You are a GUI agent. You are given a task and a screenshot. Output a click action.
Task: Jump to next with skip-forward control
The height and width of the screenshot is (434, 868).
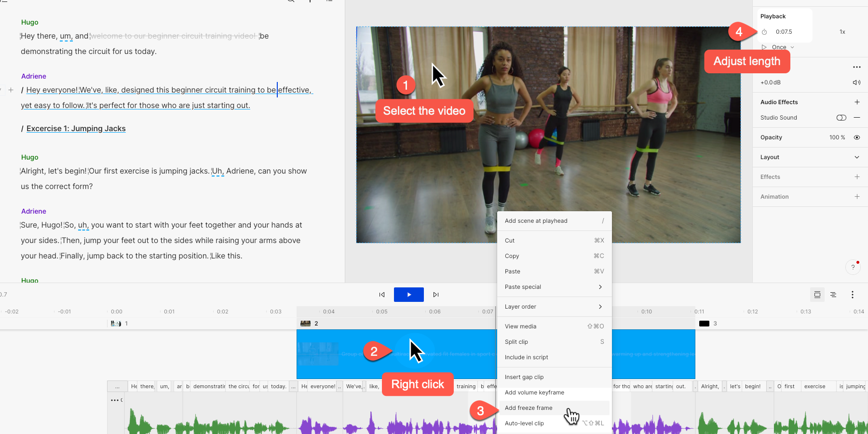click(436, 295)
